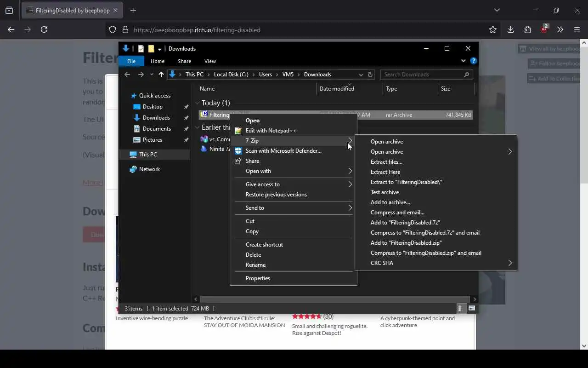This screenshot has width=588, height=368.
Task: Close the FilteringDisabled by beepboop tab
Action: point(115,10)
